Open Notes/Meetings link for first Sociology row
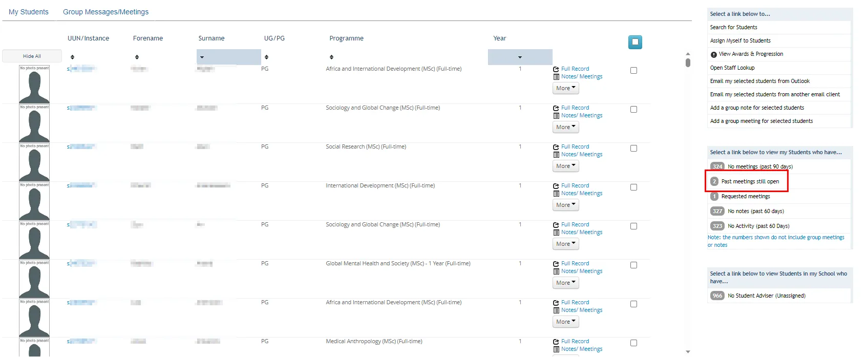Viewport: 868px width, 357px height. [582, 115]
